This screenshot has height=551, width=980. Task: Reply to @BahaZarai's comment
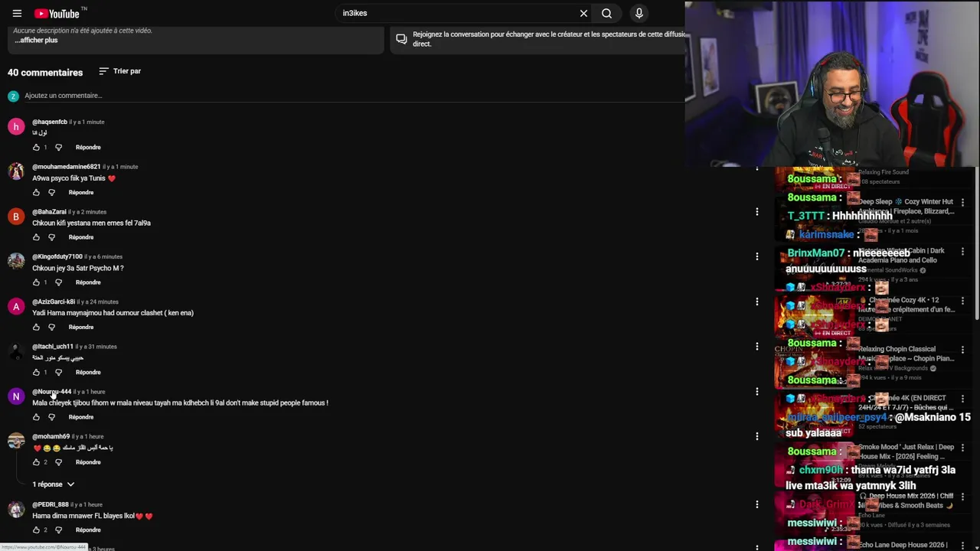[x=81, y=237]
